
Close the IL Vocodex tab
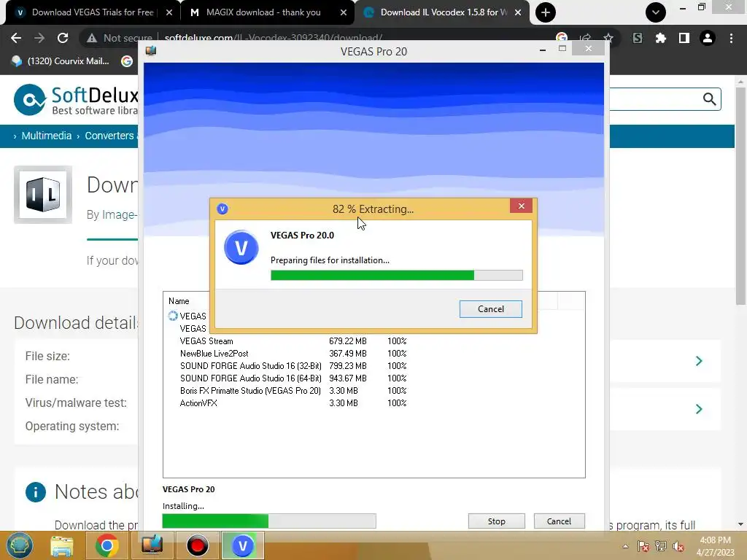tap(518, 12)
